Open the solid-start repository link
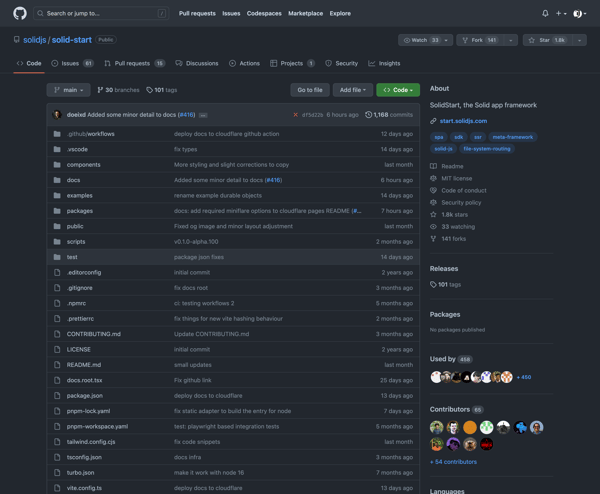This screenshot has height=494, width=600. (72, 40)
